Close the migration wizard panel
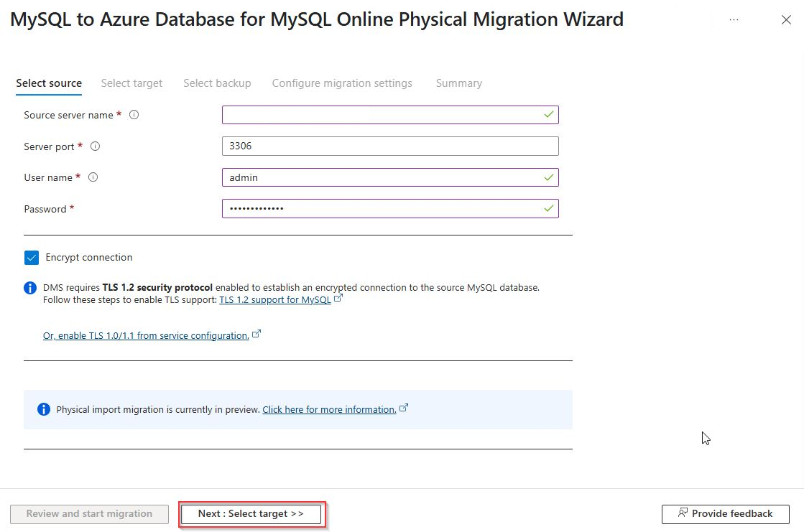The height and width of the screenshot is (532, 804). coord(786,19)
